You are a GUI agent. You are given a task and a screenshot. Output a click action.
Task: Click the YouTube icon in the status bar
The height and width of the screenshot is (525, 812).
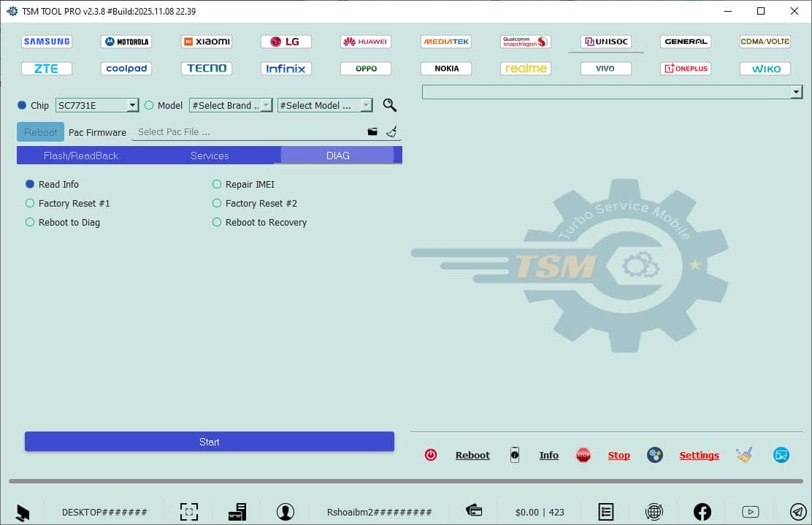tap(750, 511)
